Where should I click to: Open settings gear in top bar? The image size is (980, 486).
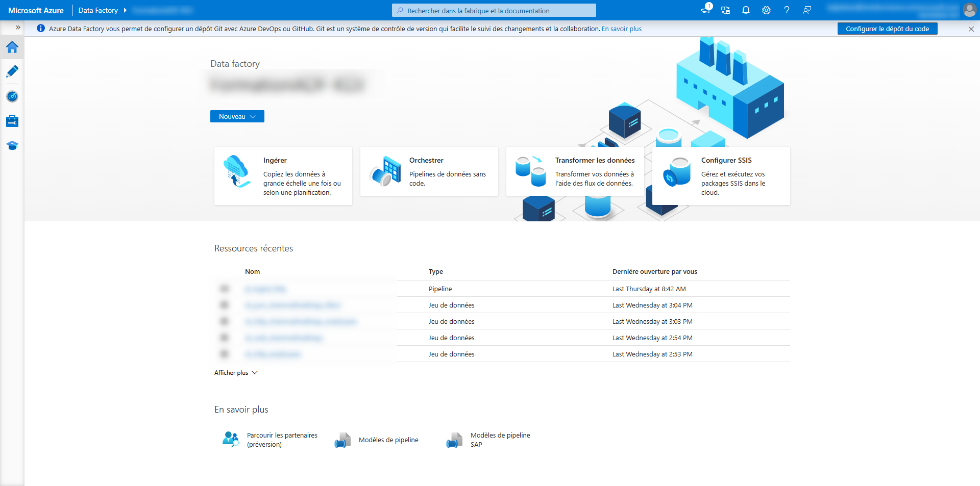click(766, 10)
